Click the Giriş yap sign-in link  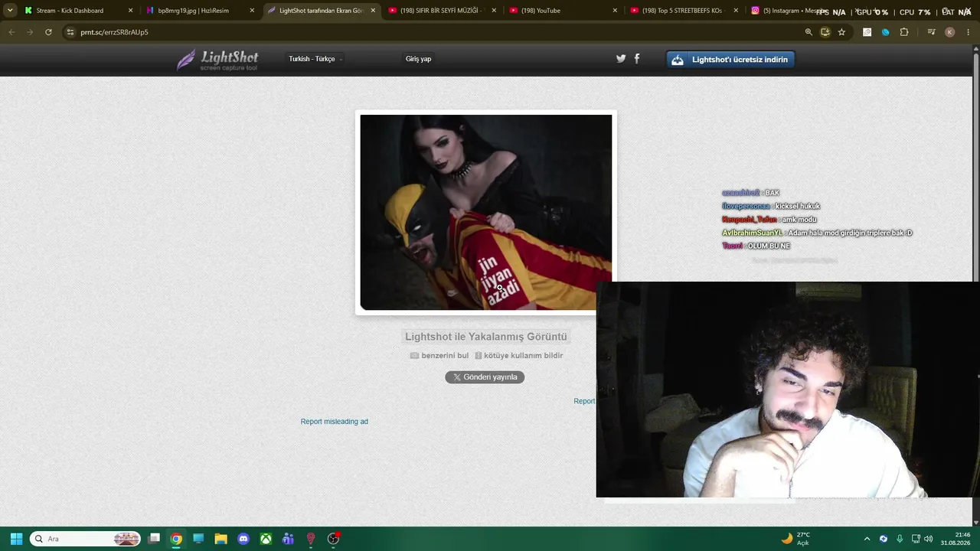click(418, 59)
